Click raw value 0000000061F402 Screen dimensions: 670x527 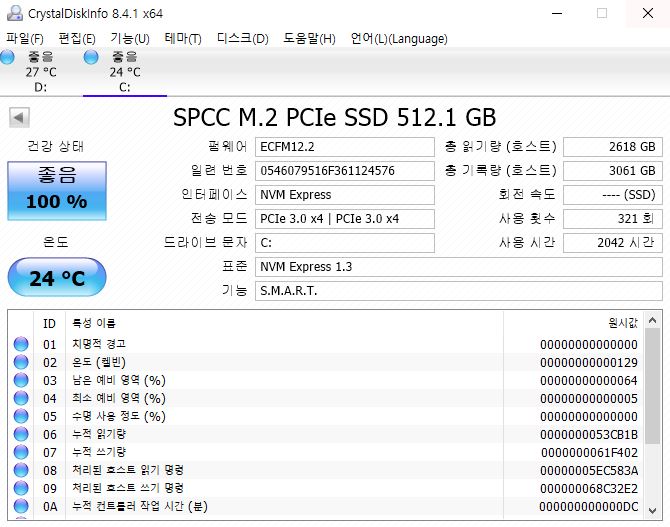point(589,452)
